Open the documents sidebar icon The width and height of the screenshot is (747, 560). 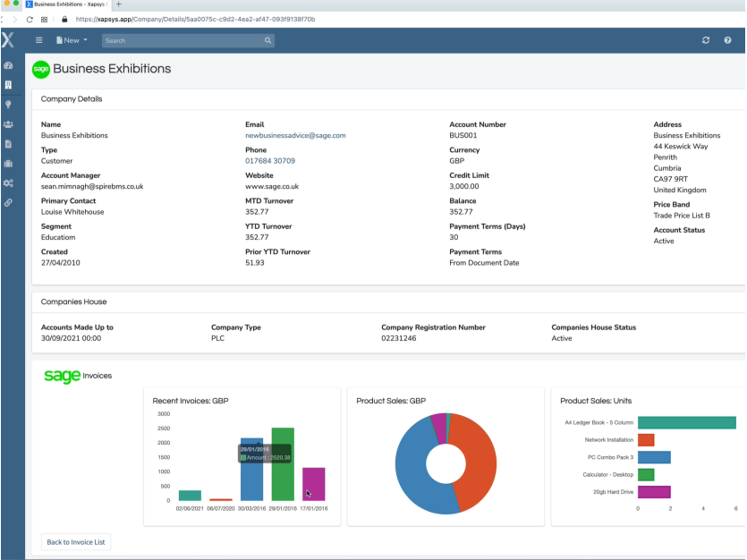8,144
